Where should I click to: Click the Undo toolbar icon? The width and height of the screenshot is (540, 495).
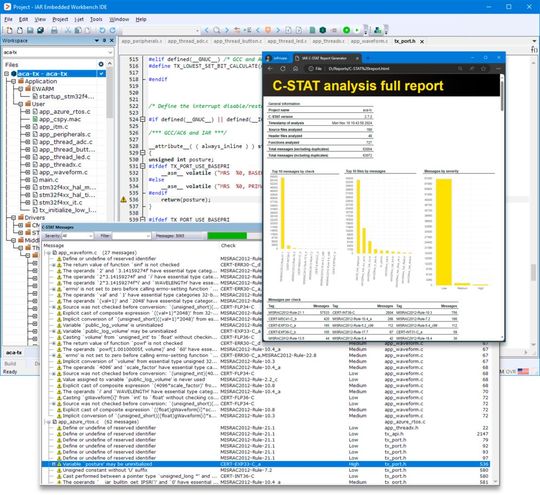tap(102, 30)
